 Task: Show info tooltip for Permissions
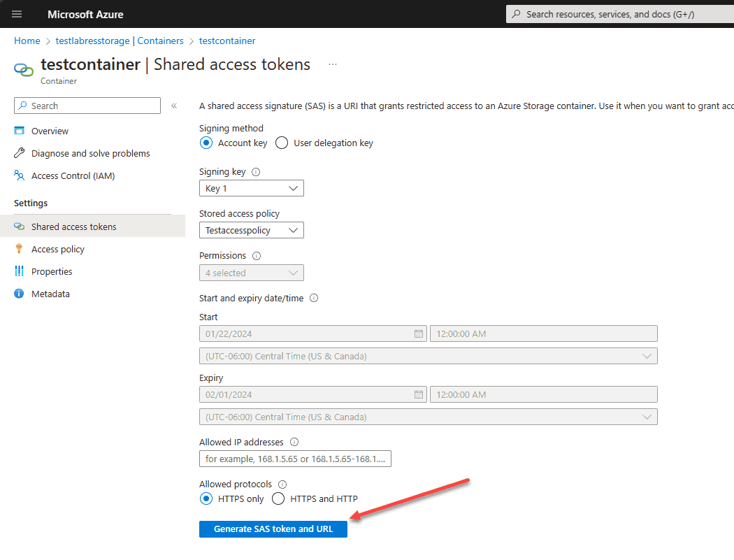point(257,256)
